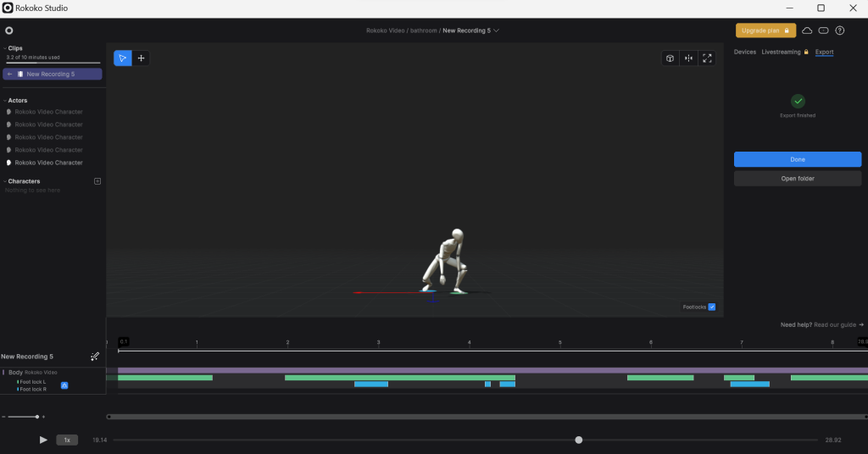This screenshot has height=454, width=868.
Task: Switch to the Export tab
Action: tap(824, 52)
